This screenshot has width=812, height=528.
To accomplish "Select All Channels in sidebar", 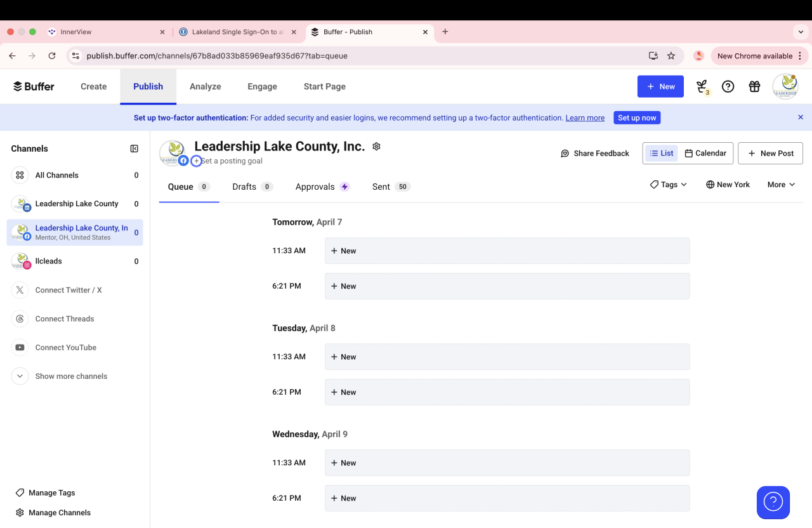I will (x=75, y=175).
